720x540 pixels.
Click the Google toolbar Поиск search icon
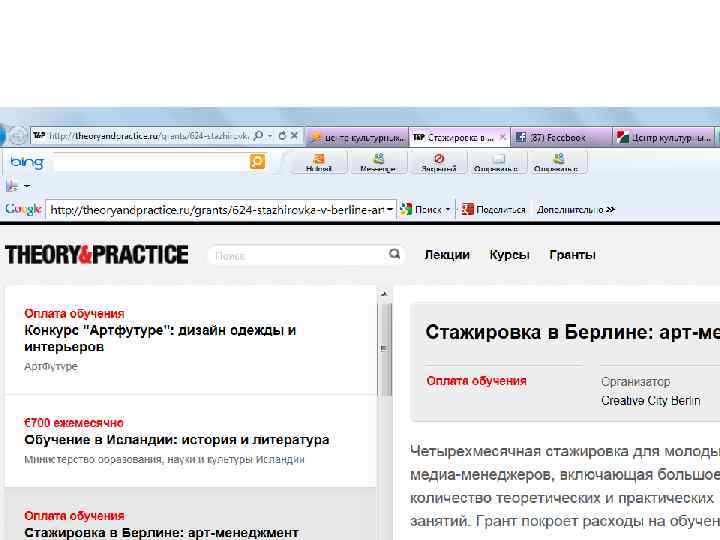point(406,209)
